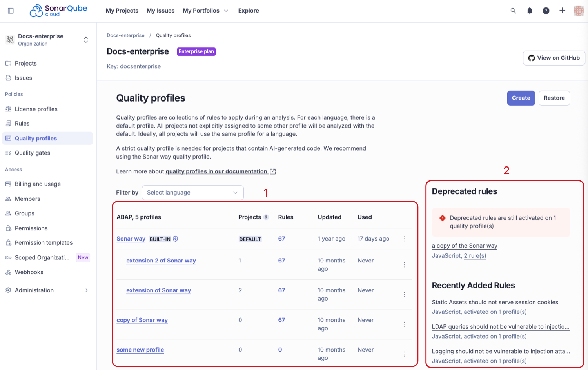
Task: Click the GitHub icon on View on GitHub
Action: coord(532,58)
